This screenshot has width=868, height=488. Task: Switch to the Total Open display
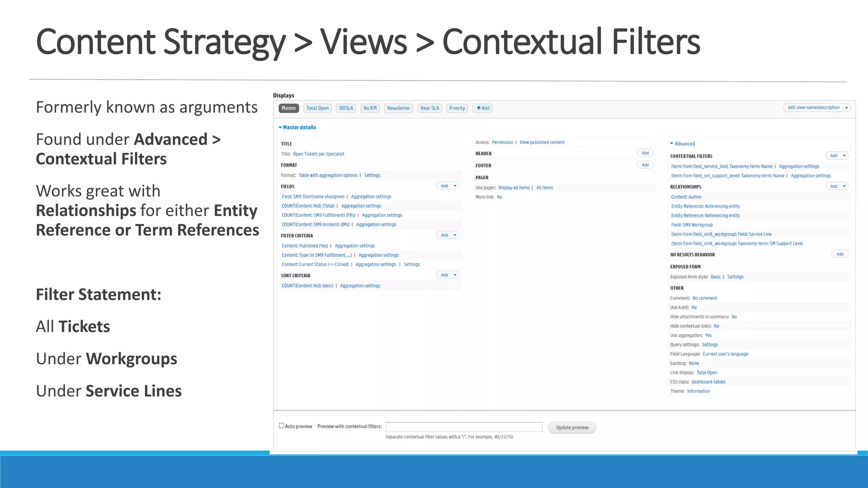tap(317, 108)
